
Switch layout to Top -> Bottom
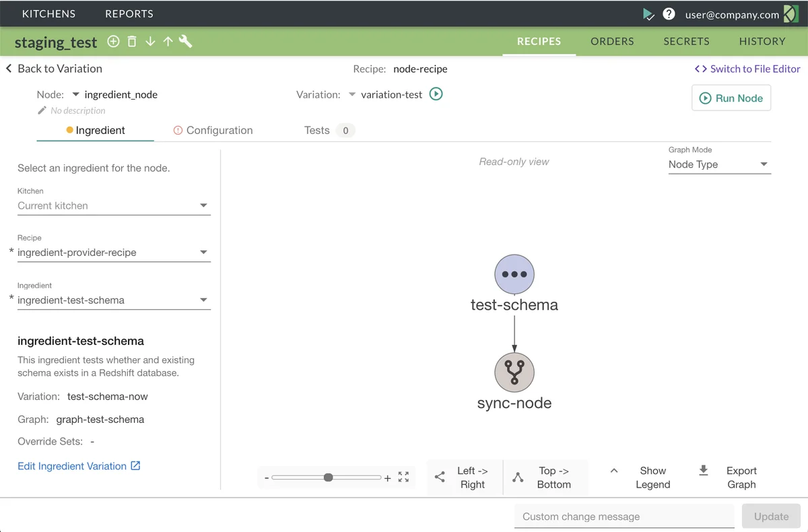click(x=546, y=477)
